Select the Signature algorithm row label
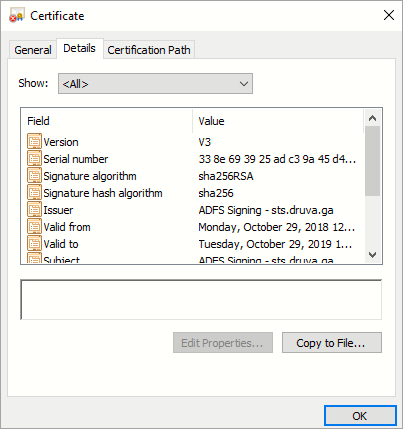Viewport: 403px width, 429px height. point(90,176)
